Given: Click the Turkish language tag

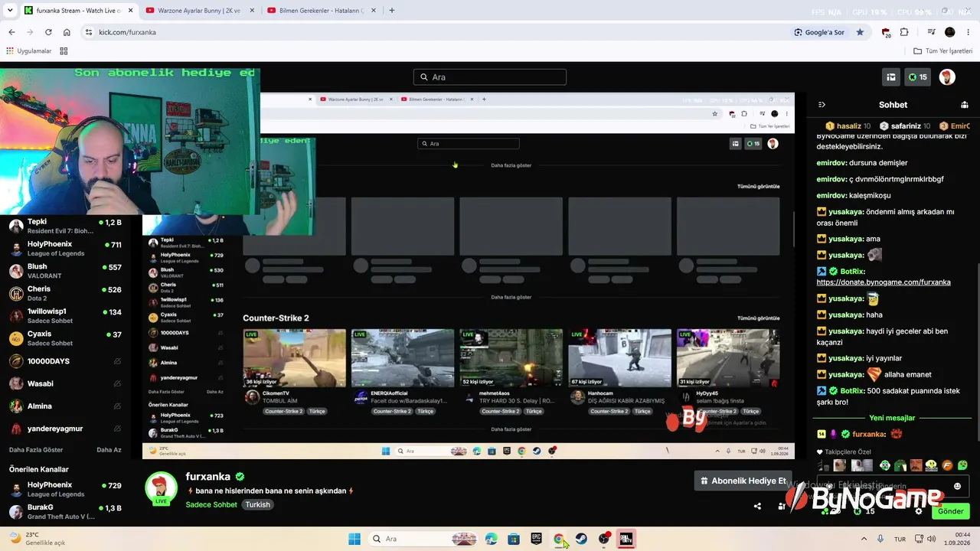Looking at the screenshot, I should pos(257,505).
